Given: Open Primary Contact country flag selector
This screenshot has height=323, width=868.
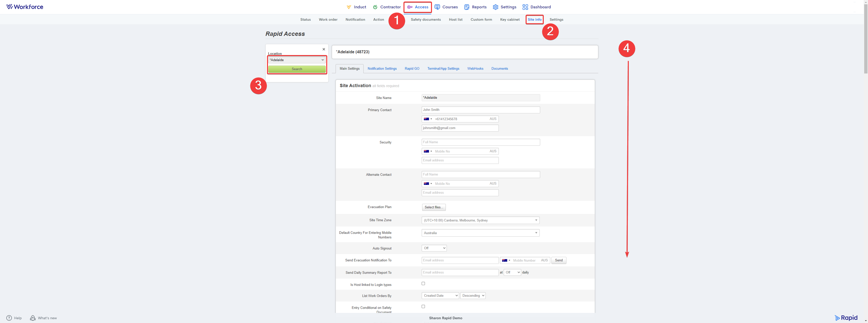Looking at the screenshot, I should (428, 119).
